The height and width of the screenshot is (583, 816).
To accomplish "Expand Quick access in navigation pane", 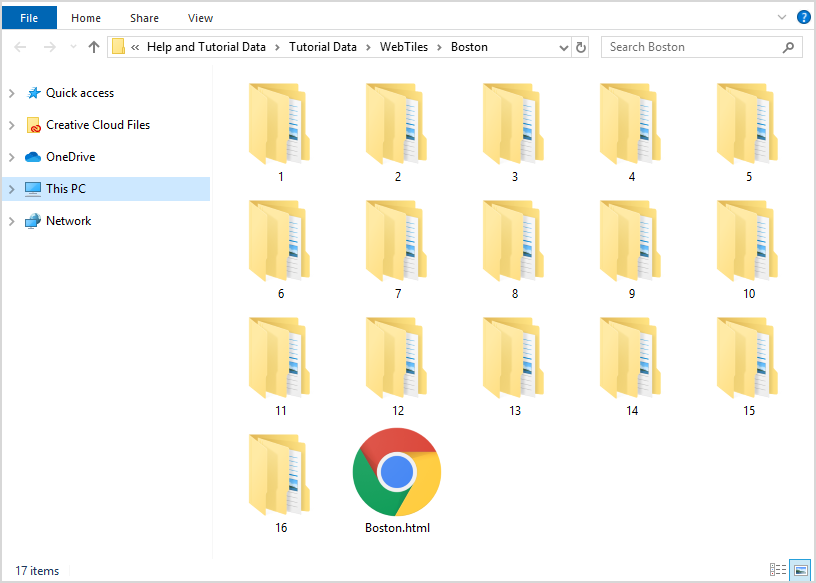I will [11, 93].
